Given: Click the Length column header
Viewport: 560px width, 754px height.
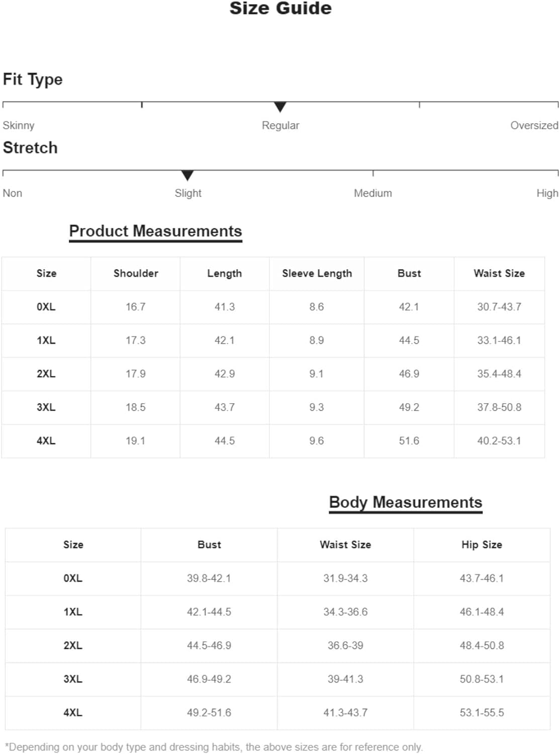Looking at the screenshot, I should pos(225,273).
